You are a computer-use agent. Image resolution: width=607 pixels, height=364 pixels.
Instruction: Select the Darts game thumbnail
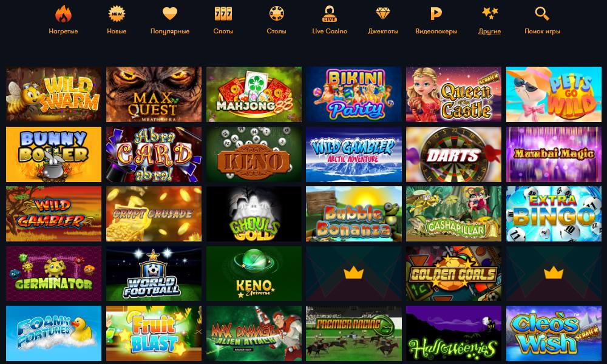coord(453,154)
